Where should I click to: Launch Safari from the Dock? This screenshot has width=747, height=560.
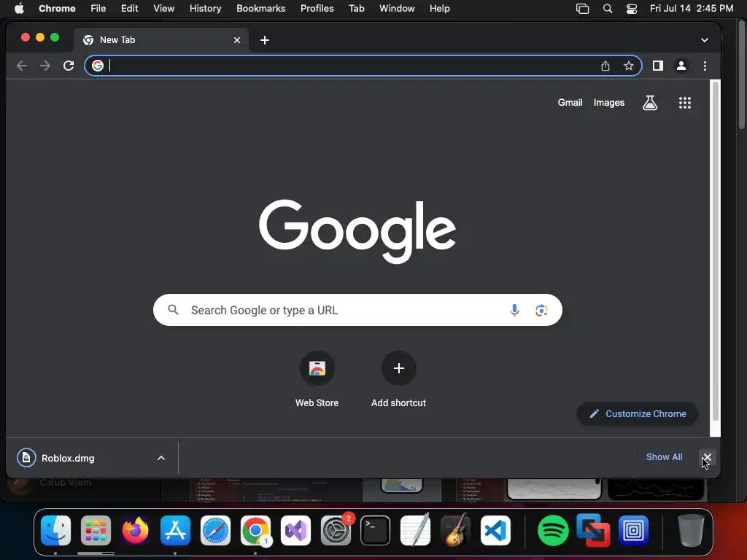(x=215, y=531)
